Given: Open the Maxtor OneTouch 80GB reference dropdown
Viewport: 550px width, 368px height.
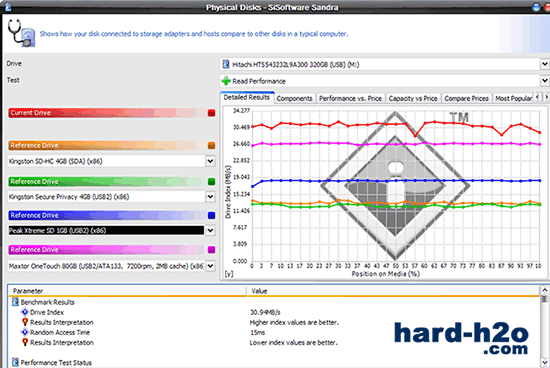Looking at the screenshot, I should (210, 266).
